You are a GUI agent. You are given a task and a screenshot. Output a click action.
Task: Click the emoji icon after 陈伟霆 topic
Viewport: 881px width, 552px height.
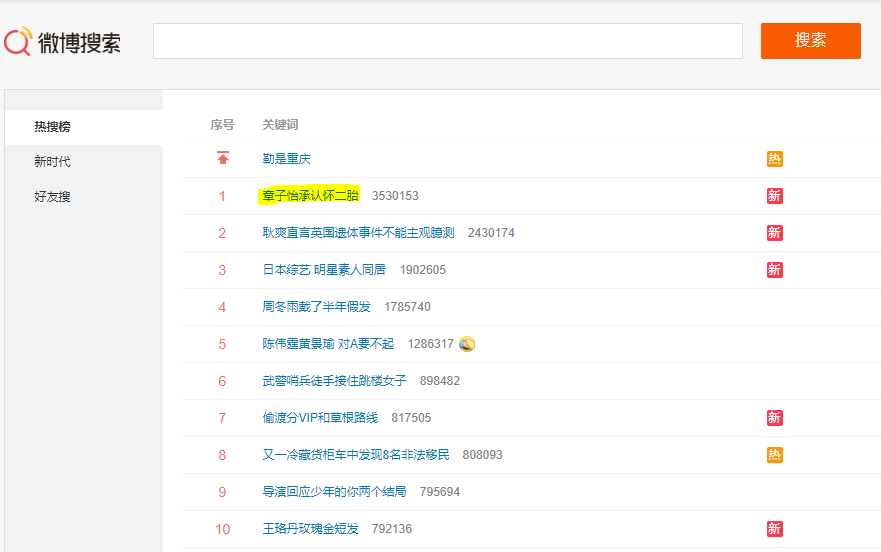[467, 344]
